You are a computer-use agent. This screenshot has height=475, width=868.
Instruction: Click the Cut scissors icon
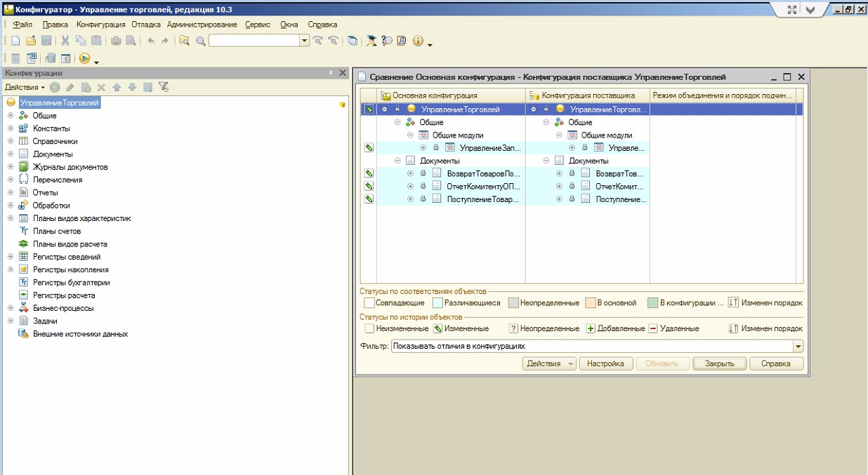point(65,41)
